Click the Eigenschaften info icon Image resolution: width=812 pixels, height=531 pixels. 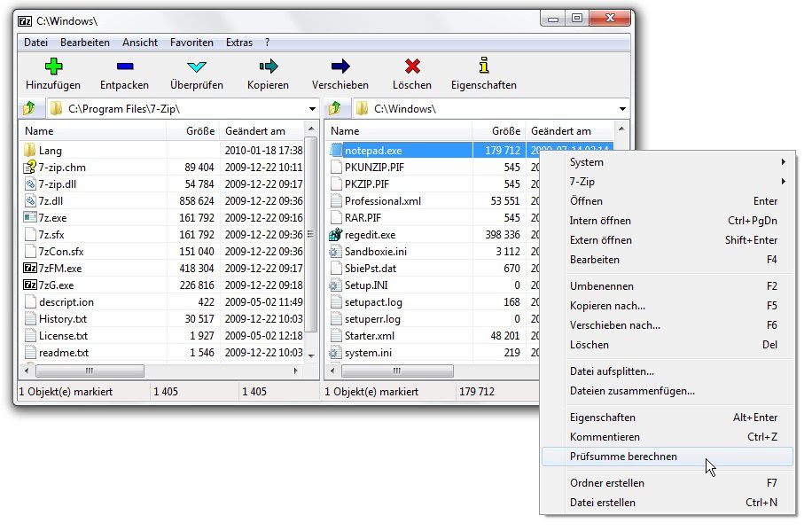pyautogui.click(x=484, y=66)
